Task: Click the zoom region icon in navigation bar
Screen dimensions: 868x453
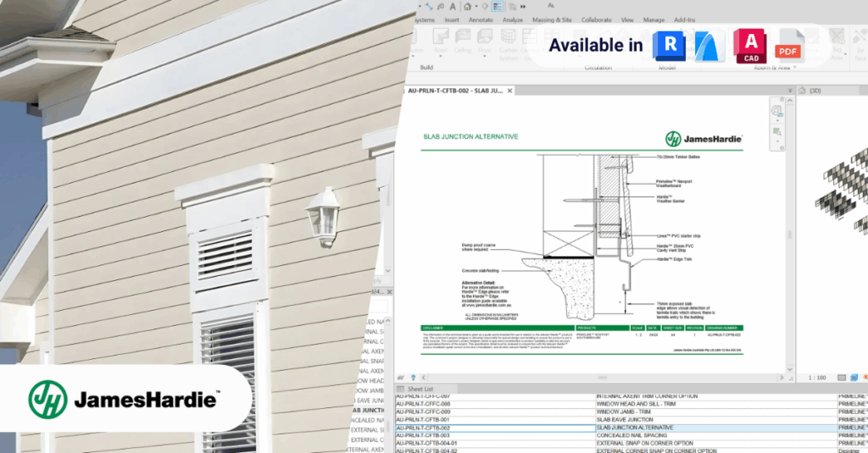Action: (x=776, y=132)
